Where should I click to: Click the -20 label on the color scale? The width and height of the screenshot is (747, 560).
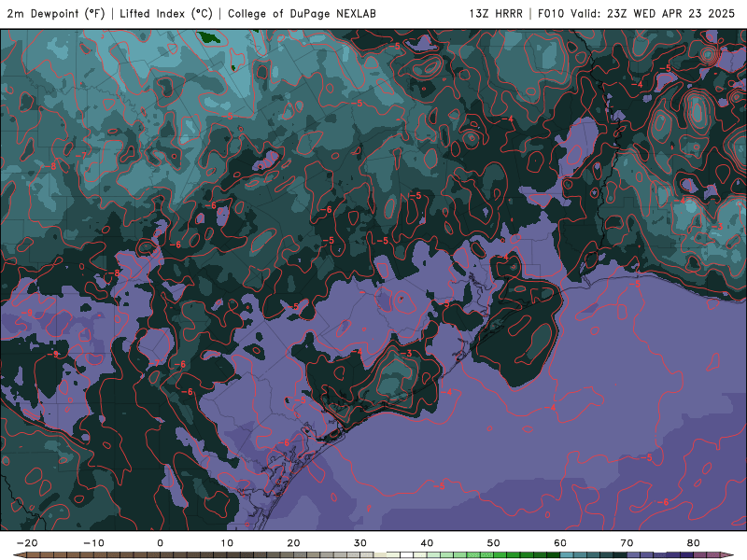[x=27, y=543]
